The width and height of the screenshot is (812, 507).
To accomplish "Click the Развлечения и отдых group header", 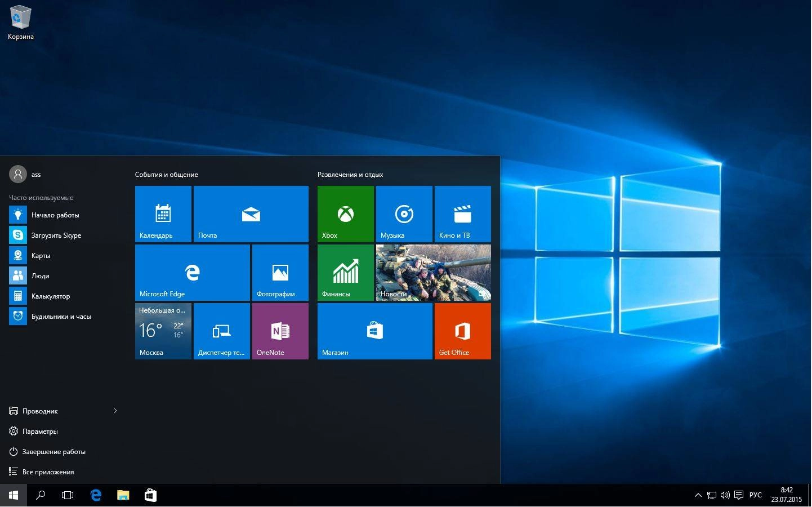I will 350,175.
